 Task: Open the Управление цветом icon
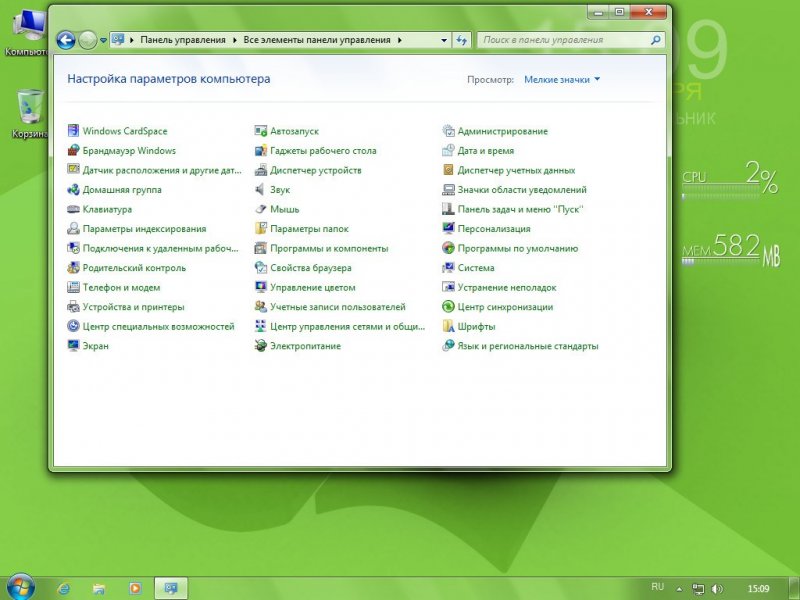click(261, 287)
